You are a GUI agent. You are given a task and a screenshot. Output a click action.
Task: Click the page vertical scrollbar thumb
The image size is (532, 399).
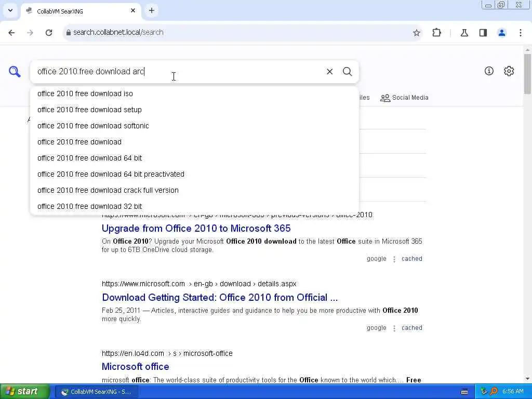click(527, 74)
